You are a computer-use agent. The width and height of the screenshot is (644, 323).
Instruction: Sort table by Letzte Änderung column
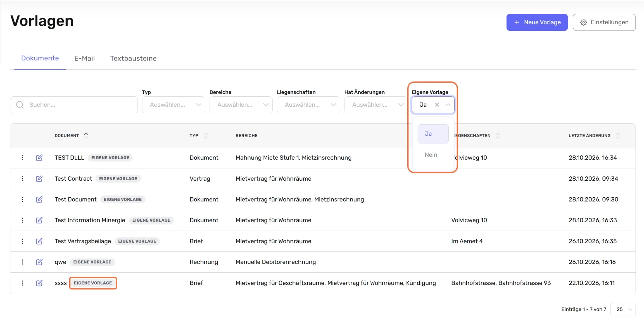click(618, 136)
